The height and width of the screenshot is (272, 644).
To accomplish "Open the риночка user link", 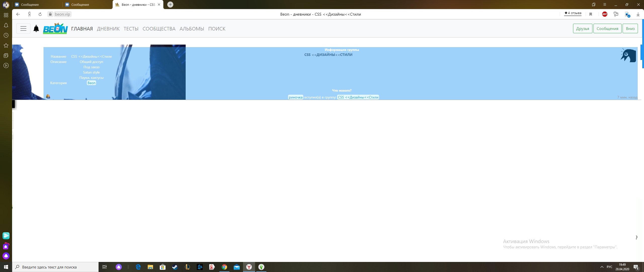I will pyautogui.click(x=296, y=97).
